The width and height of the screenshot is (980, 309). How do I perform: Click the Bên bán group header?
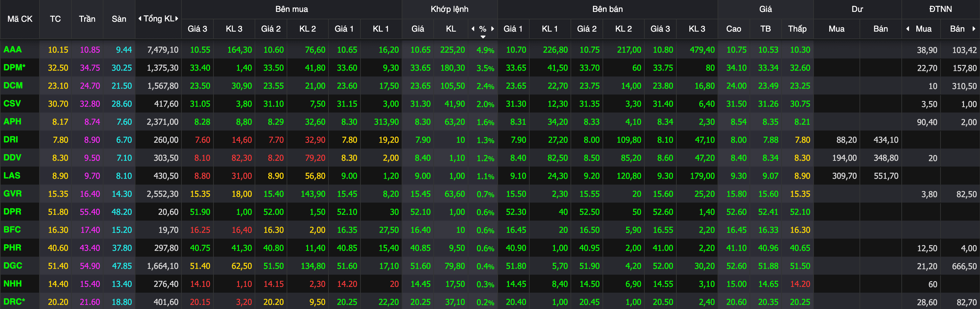coord(607,9)
